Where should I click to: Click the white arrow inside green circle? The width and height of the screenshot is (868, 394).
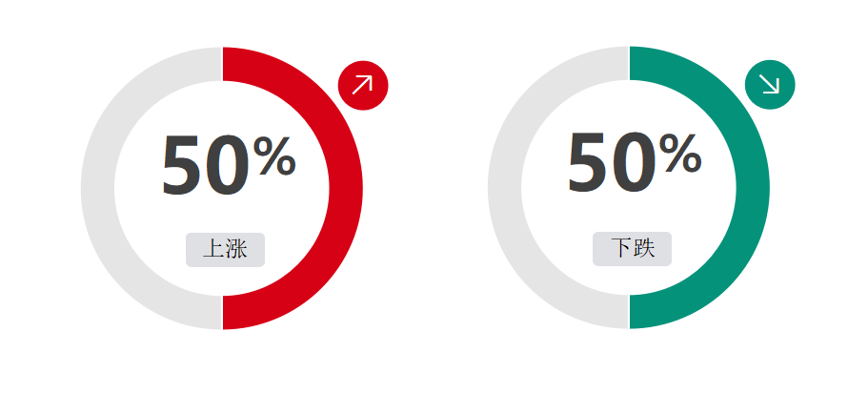click(770, 84)
